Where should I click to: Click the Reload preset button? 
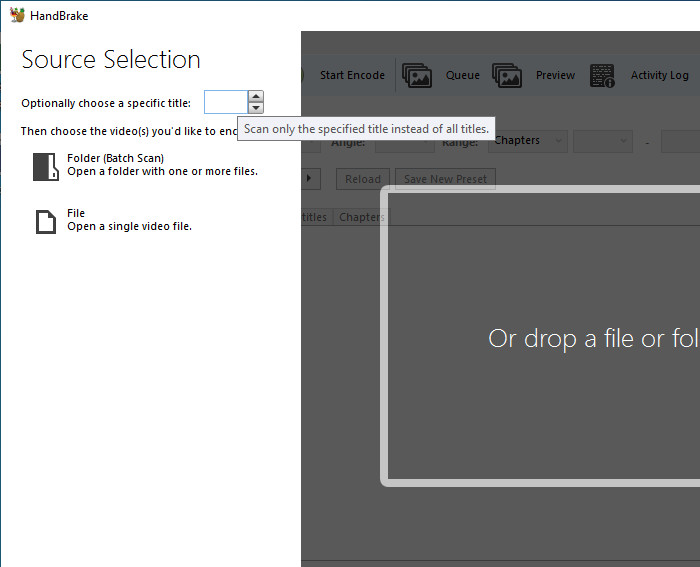click(363, 179)
